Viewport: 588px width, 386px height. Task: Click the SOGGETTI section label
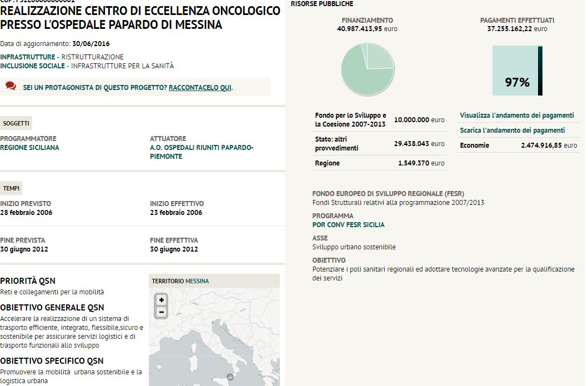pyautogui.click(x=16, y=123)
